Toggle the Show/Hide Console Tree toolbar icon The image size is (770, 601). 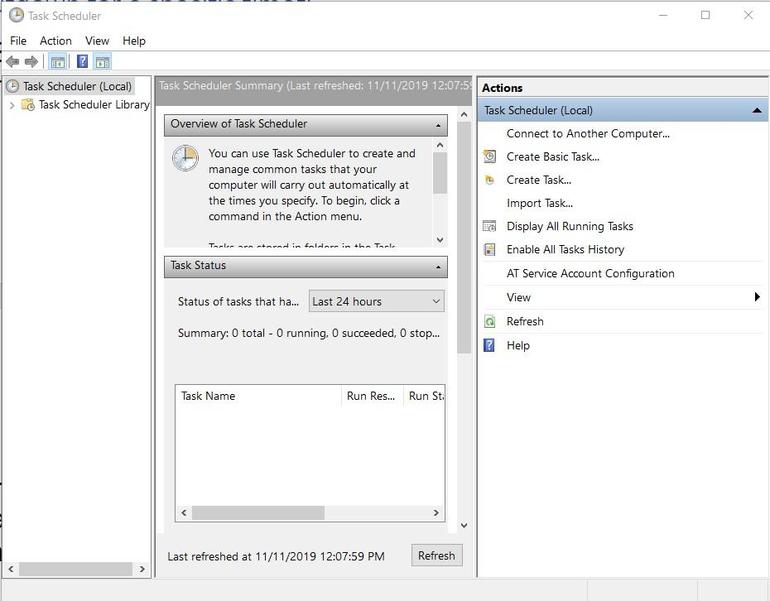pos(57,62)
